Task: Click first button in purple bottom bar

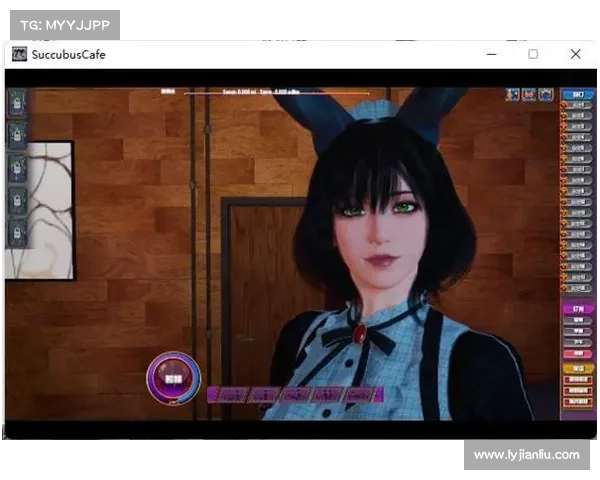Action: (x=232, y=395)
